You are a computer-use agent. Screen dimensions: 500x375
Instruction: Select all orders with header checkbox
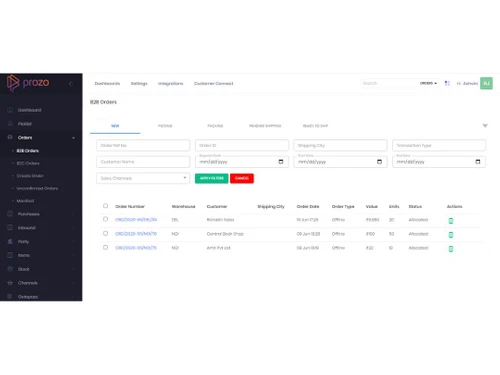click(105, 206)
